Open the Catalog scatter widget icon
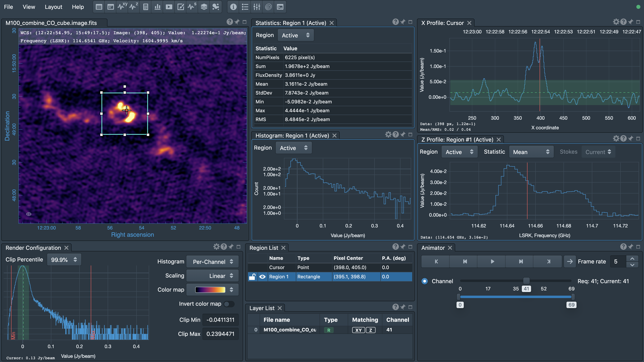The width and height of the screenshot is (644, 362). pos(216,7)
